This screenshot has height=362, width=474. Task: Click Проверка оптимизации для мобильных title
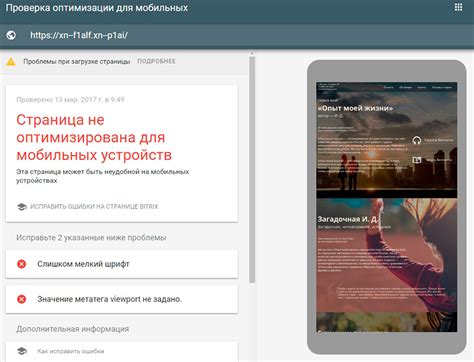pos(97,8)
